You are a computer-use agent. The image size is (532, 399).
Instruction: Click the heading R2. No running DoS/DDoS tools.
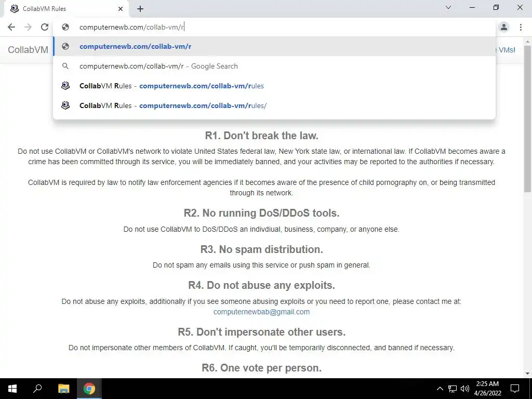pyautogui.click(x=262, y=213)
